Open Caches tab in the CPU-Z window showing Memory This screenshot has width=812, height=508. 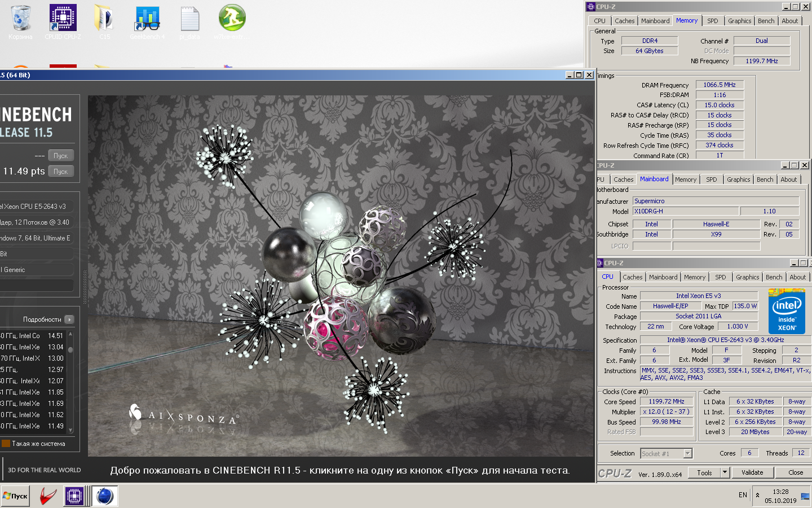pos(624,21)
